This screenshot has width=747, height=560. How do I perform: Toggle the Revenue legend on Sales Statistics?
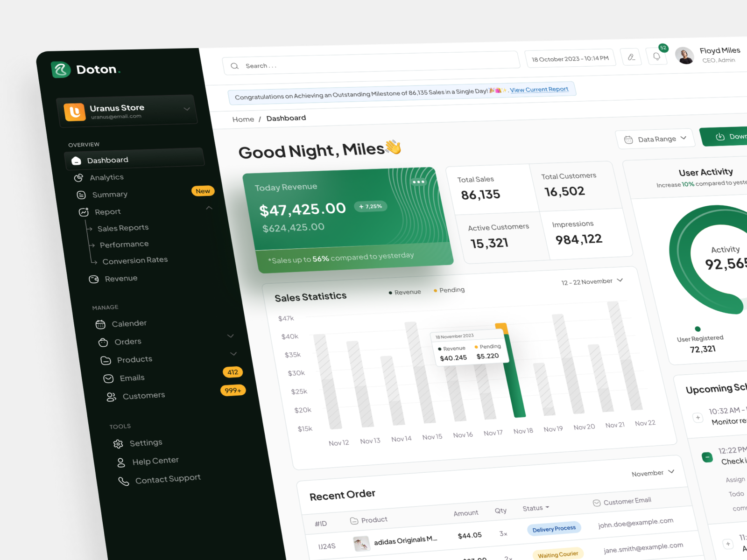click(x=404, y=291)
